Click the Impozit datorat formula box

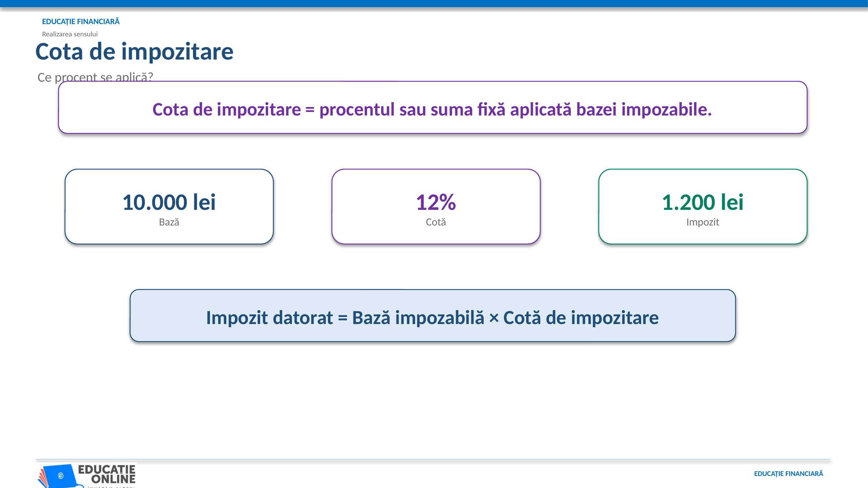(433, 316)
